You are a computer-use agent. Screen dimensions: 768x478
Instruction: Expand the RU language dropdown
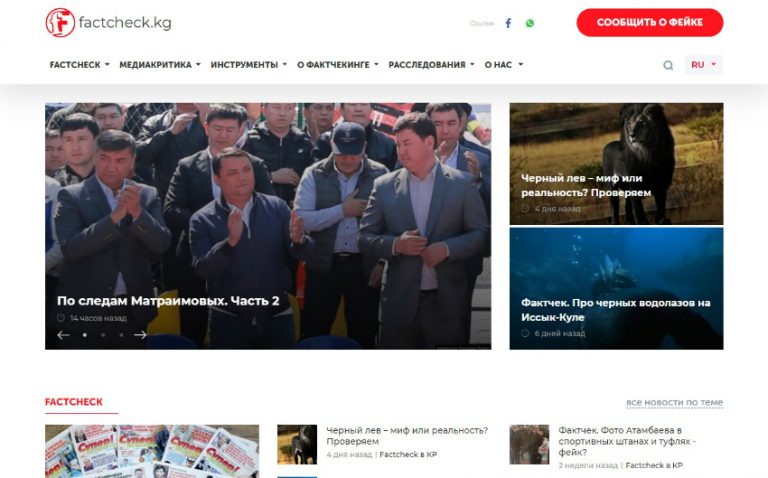703,65
